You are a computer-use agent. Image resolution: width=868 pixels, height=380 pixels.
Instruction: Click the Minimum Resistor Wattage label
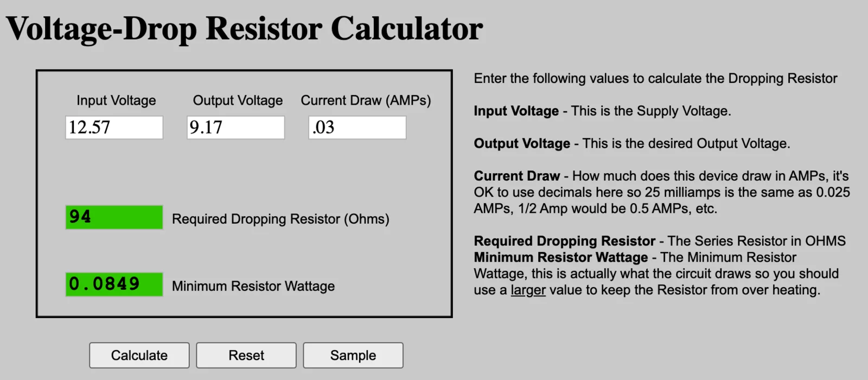(x=253, y=286)
